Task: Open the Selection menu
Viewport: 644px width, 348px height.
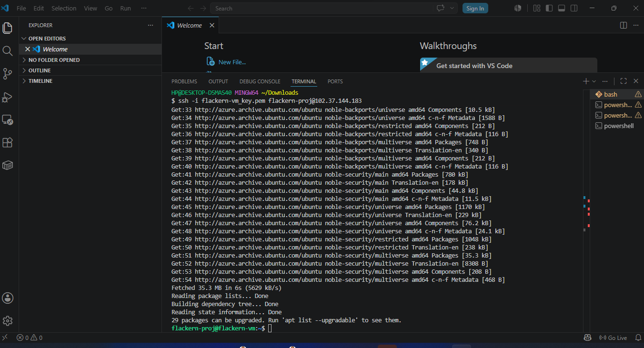Action: point(64,8)
